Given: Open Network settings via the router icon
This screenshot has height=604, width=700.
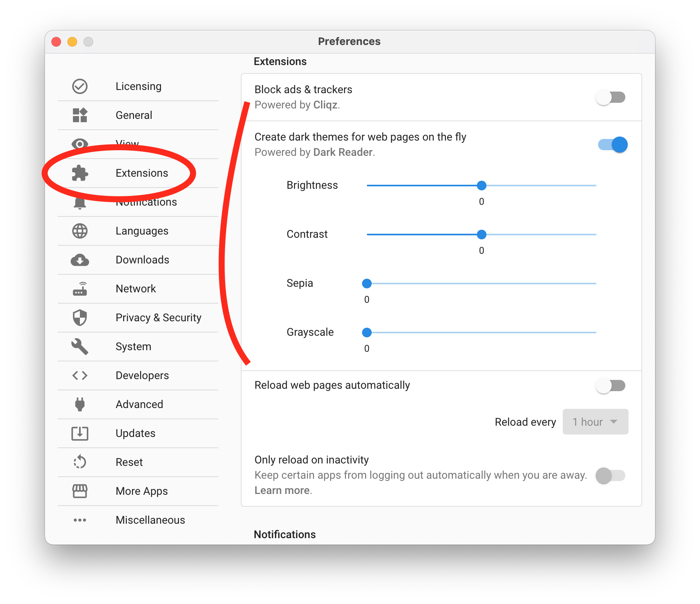Looking at the screenshot, I should pos(80,289).
